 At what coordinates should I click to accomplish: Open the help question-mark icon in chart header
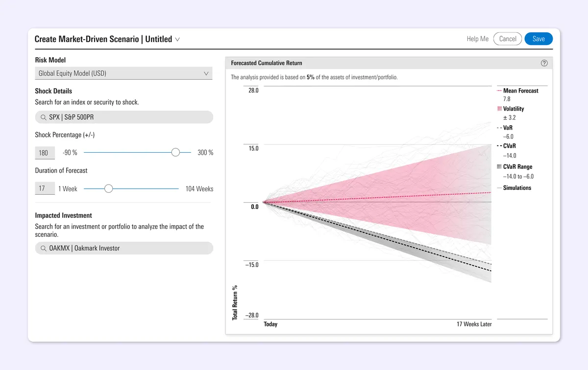point(544,63)
